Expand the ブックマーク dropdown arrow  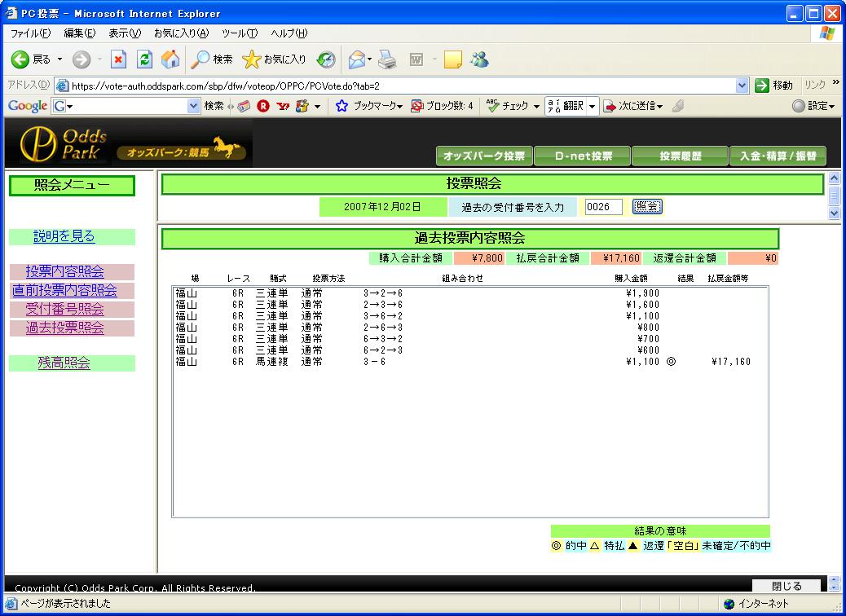click(400, 107)
